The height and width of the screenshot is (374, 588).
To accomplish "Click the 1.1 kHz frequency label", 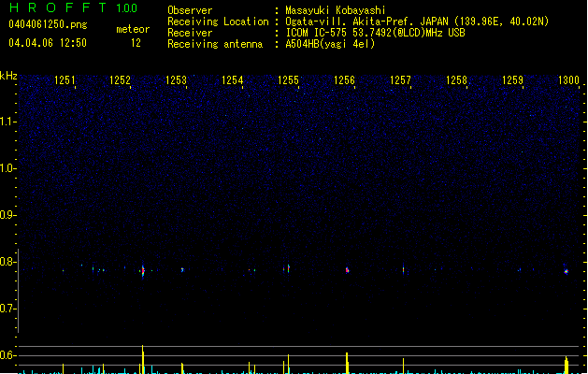I will 8,122.
